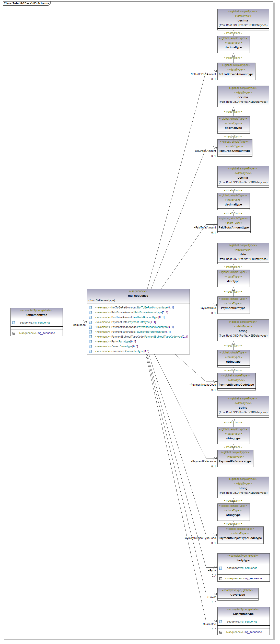The image size is (280, 644).
Task: Select the Settlementtype class title
Action: pos(36,315)
